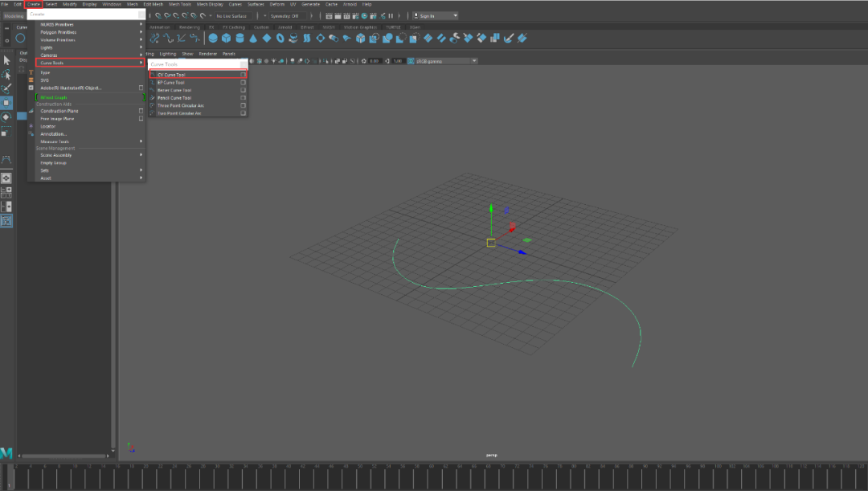Click the torus shelf icon
This screenshot has height=491, width=868.
[280, 39]
